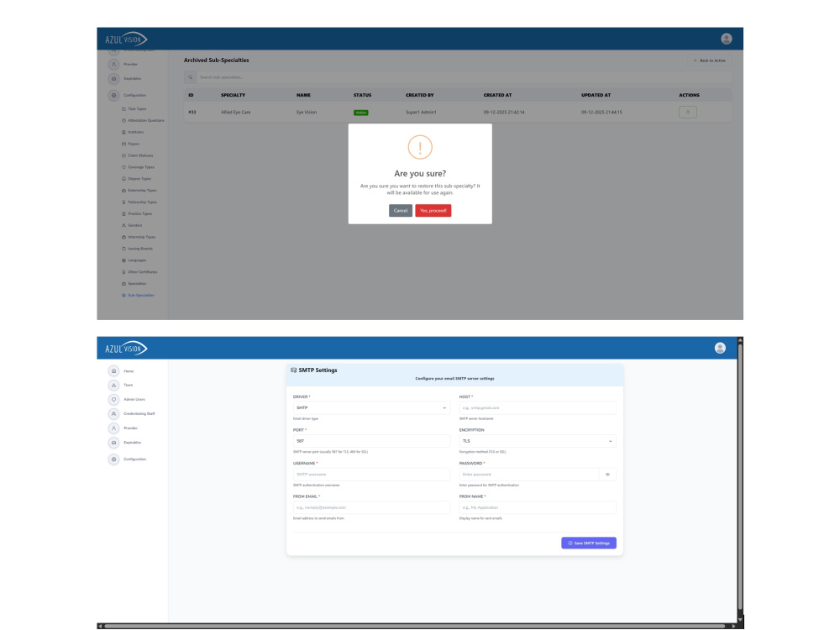840x630 pixels.
Task: Click the Languages globe icon in sidebar
Action: 123,260
